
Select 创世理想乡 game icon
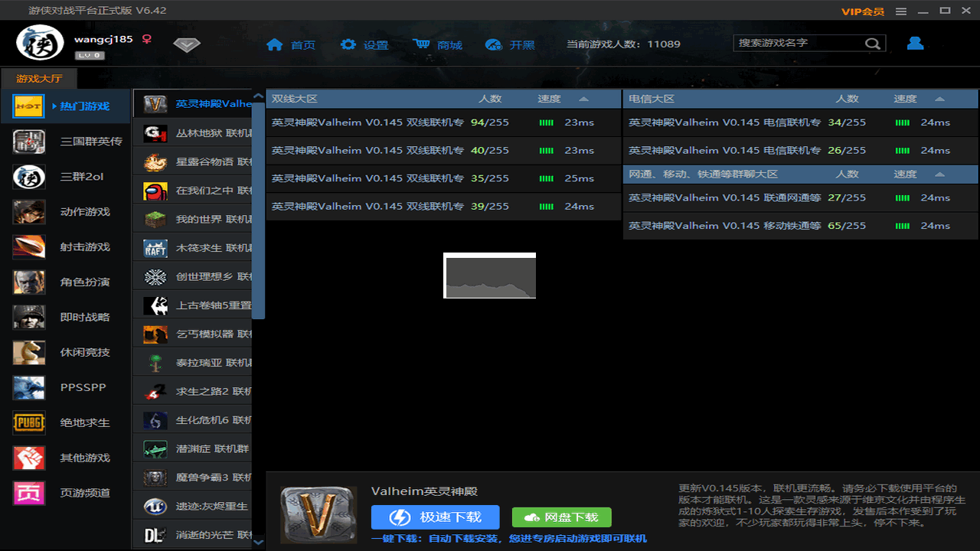[155, 277]
